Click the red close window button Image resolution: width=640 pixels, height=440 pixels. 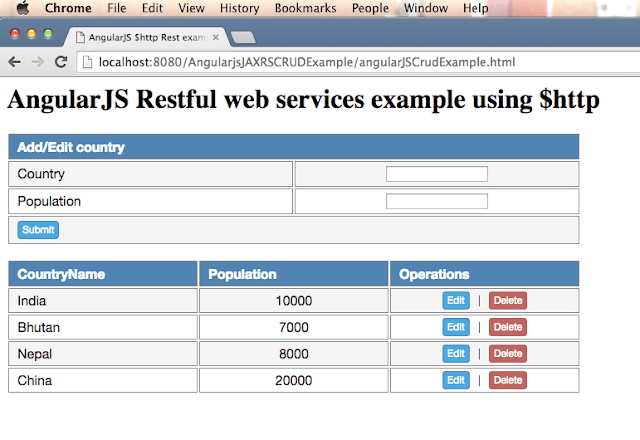point(15,33)
